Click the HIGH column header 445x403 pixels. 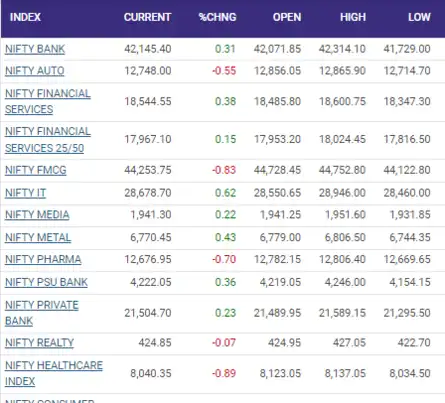click(353, 17)
